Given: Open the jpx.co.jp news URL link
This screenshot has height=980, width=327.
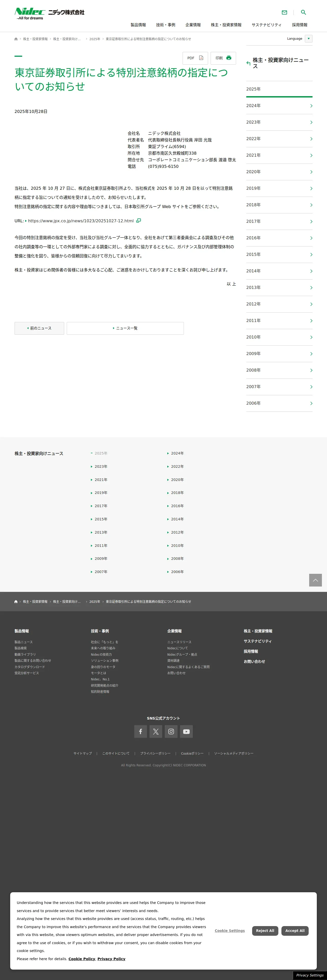Looking at the screenshot, I should tap(81, 221).
